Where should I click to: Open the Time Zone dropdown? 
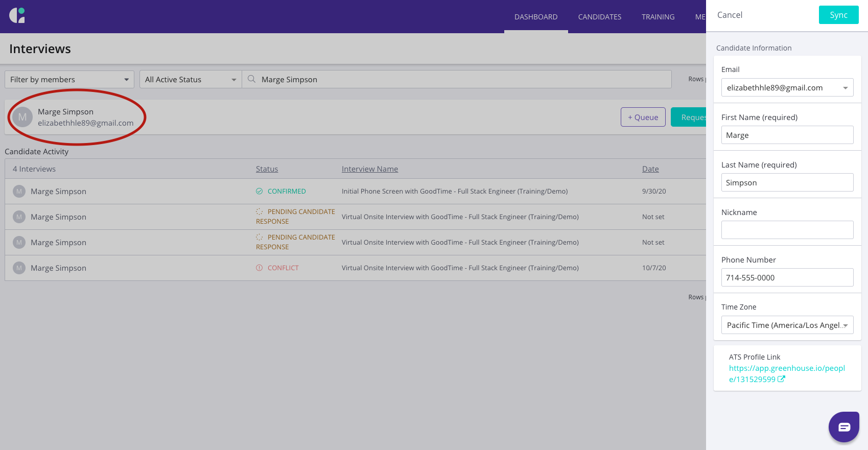pyautogui.click(x=845, y=325)
